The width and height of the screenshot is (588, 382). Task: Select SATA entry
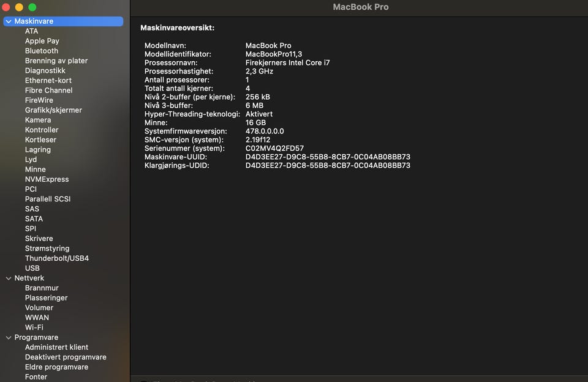click(34, 219)
